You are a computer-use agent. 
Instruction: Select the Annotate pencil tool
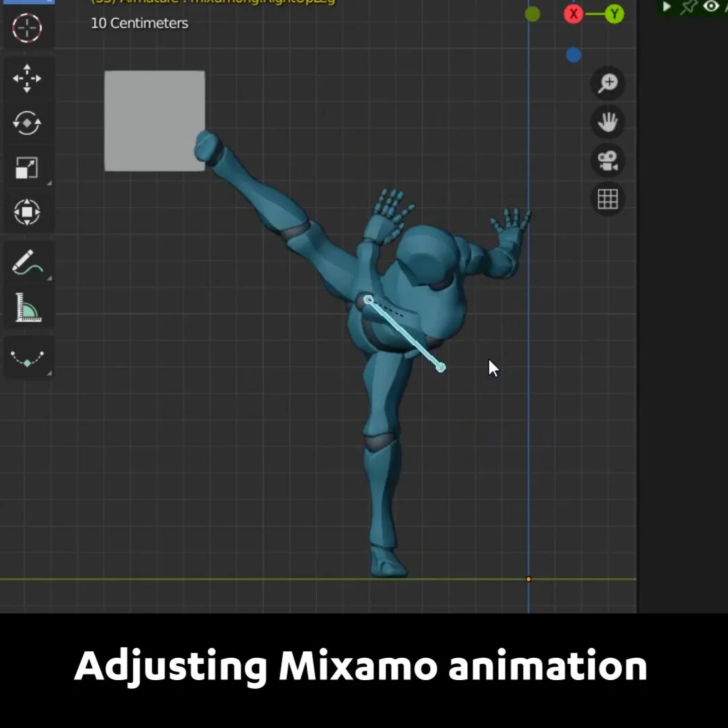pos(27,263)
